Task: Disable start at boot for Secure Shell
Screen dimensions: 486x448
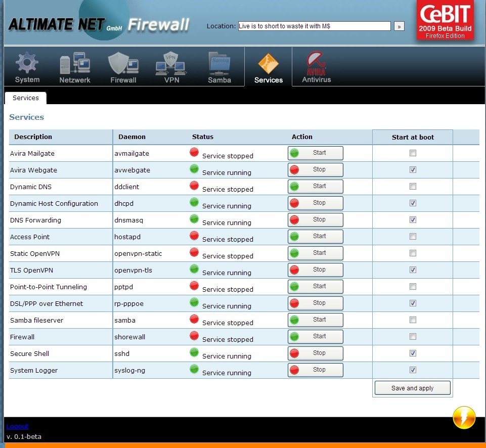Action: 413,353
